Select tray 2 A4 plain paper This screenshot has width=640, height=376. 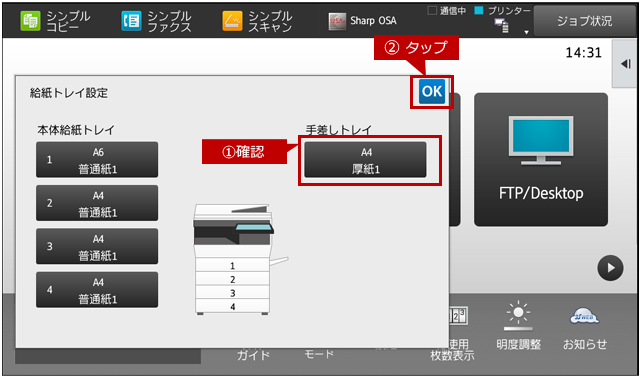click(97, 203)
